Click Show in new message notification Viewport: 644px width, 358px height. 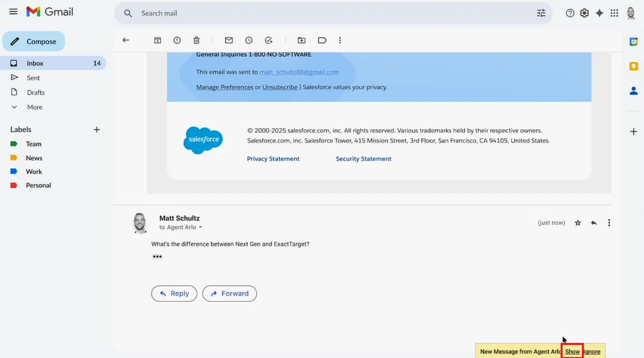[573, 352]
